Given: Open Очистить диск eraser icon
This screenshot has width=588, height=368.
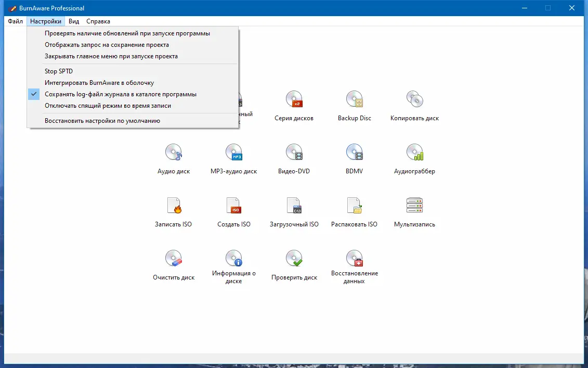Looking at the screenshot, I should pos(174,258).
